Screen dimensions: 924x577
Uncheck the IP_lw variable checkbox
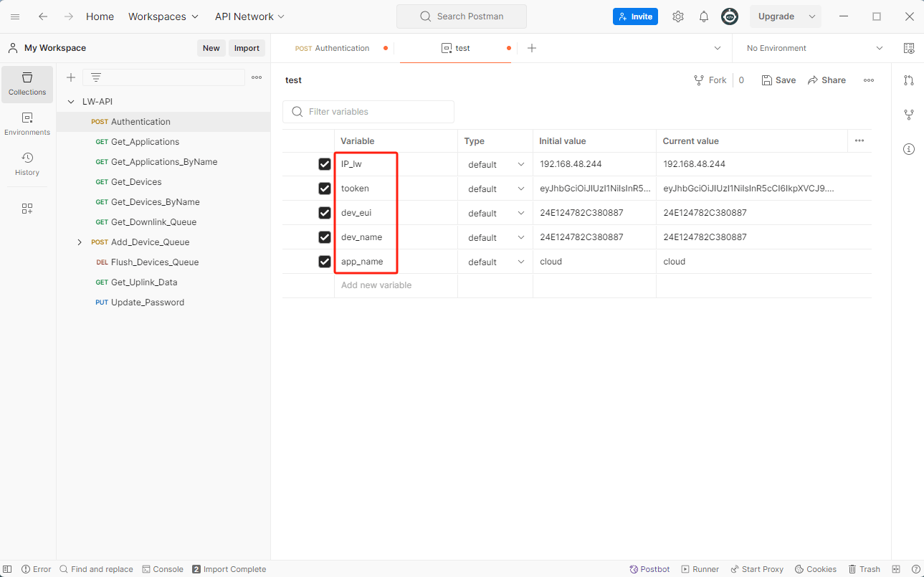pos(325,164)
